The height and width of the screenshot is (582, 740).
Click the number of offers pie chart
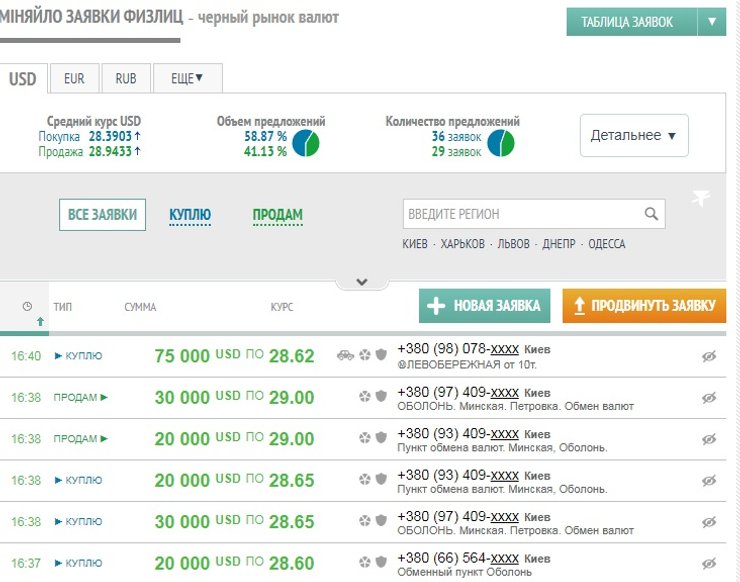(501, 144)
